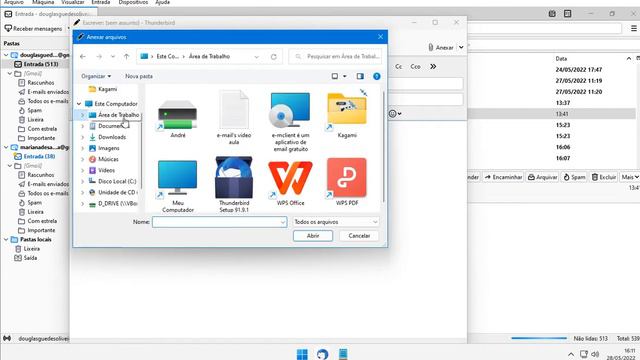
Task: Click Nova pasta in the dialog toolbar
Action: (139, 76)
